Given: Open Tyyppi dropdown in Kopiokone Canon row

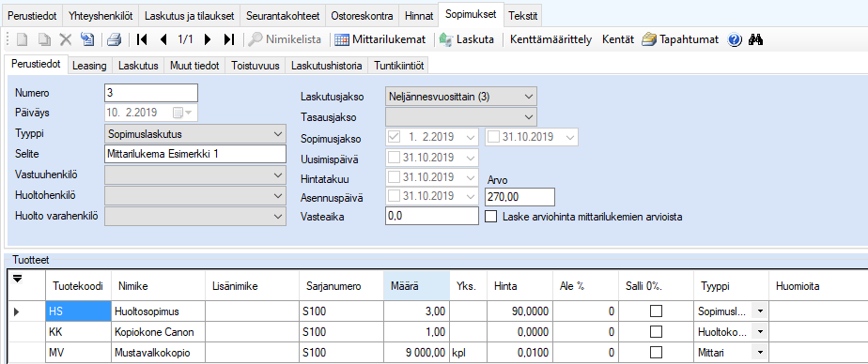Looking at the screenshot, I should (x=759, y=332).
